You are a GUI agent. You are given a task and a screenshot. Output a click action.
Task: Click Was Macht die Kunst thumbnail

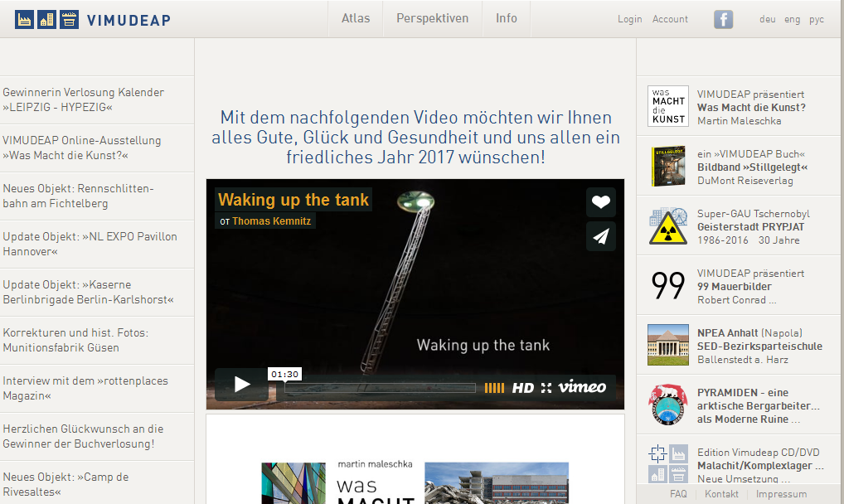pyautogui.click(x=668, y=106)
